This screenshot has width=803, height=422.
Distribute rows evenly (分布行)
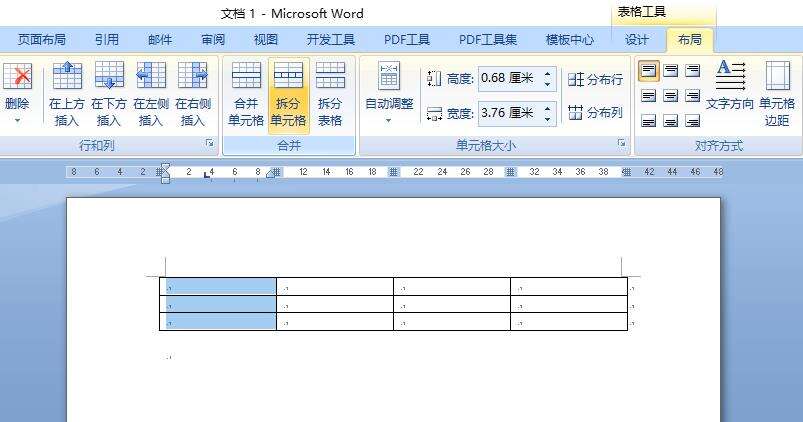click(596, 79)
